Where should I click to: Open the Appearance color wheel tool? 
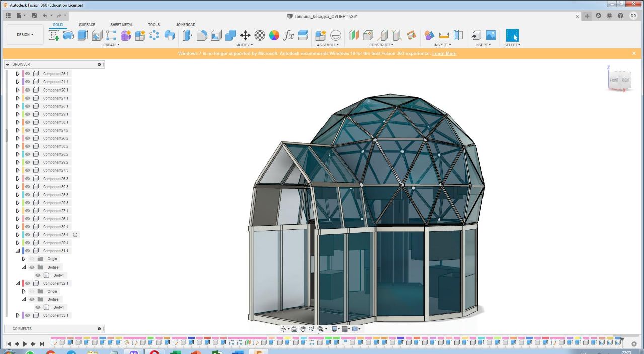(274, 35)
